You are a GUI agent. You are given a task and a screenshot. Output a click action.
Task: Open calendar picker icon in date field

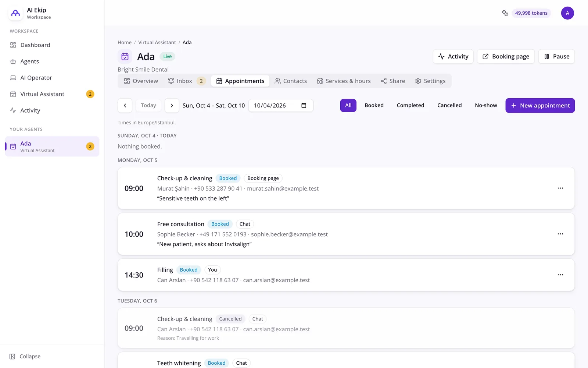click(x=304, y=106)
